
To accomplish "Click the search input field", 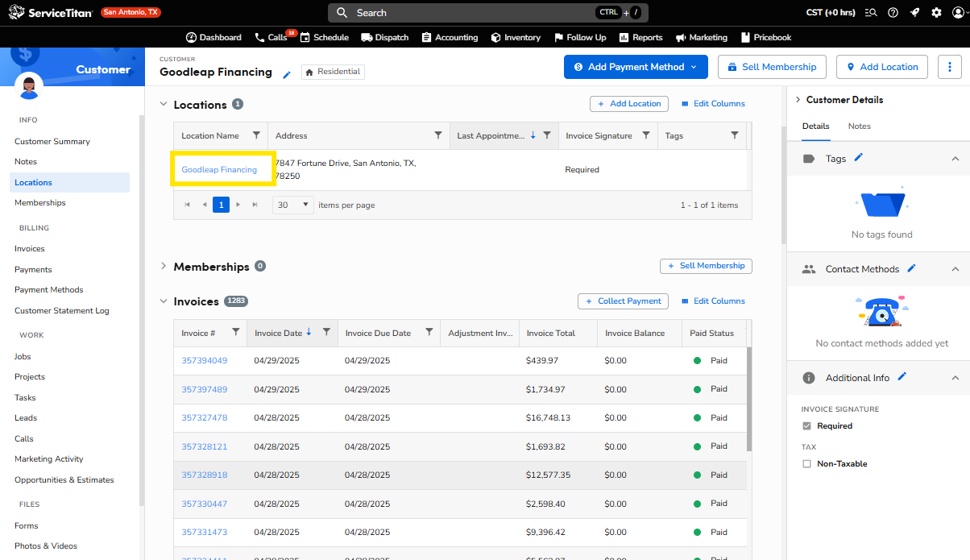I will [x=487, y=13].
